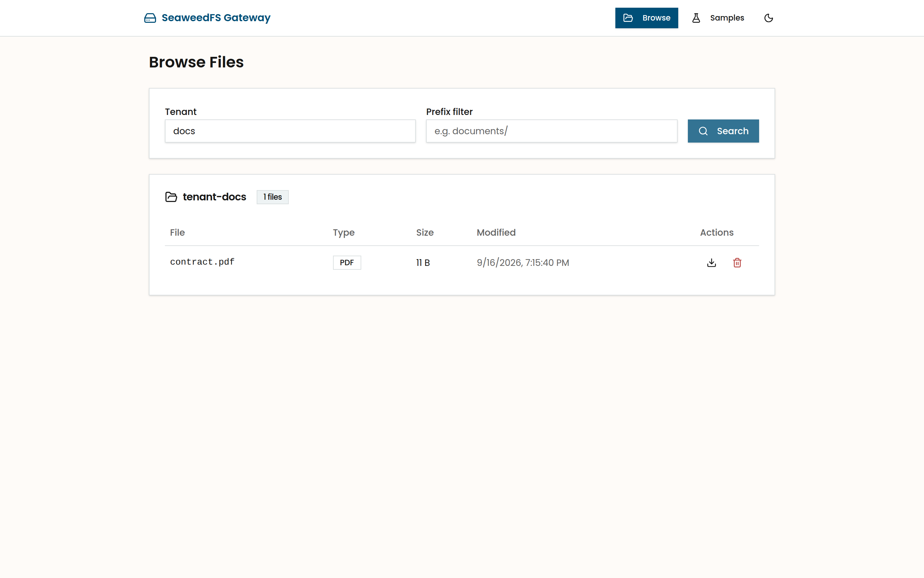Click the tenant-docs folder icon
The width and height of the screenshot is (924, 578).
point(171,197)
